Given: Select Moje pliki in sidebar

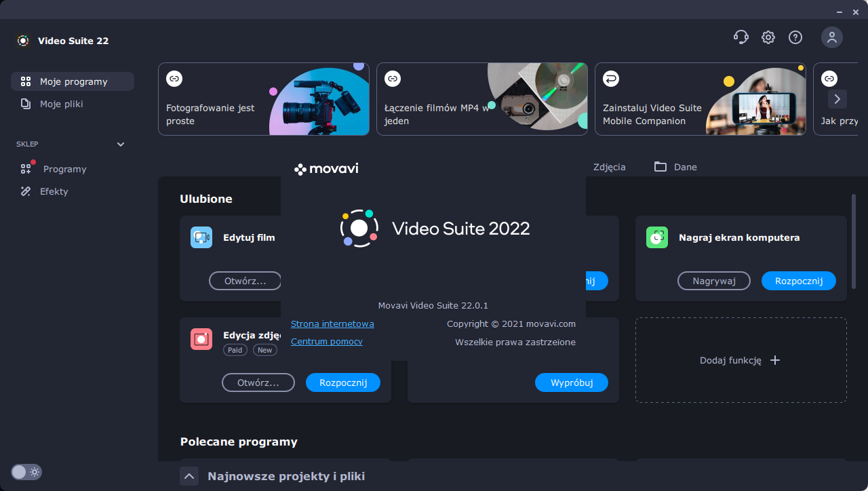Looking at the screenshot, I should pyautogui.click(x=73, y=104).
